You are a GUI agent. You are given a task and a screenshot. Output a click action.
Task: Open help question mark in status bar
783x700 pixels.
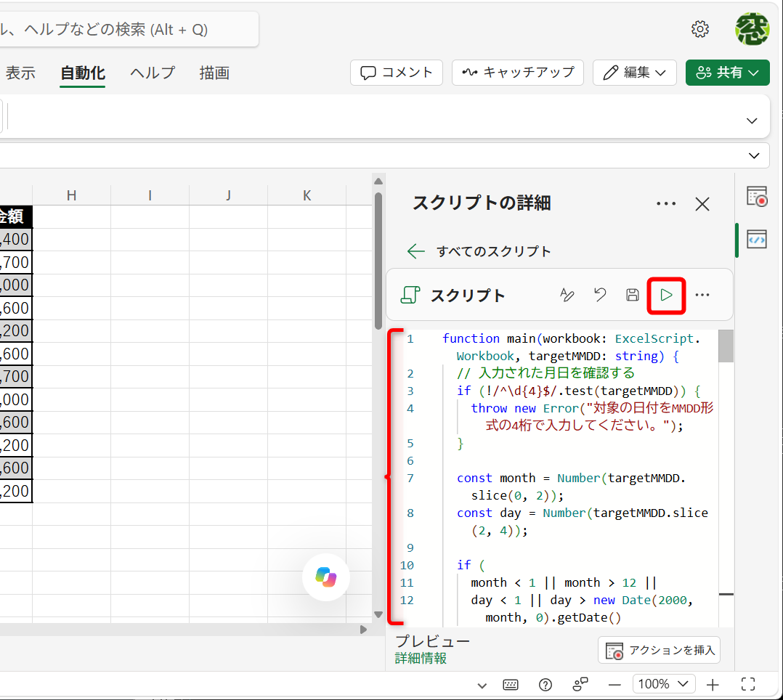[x=545, y=685]
